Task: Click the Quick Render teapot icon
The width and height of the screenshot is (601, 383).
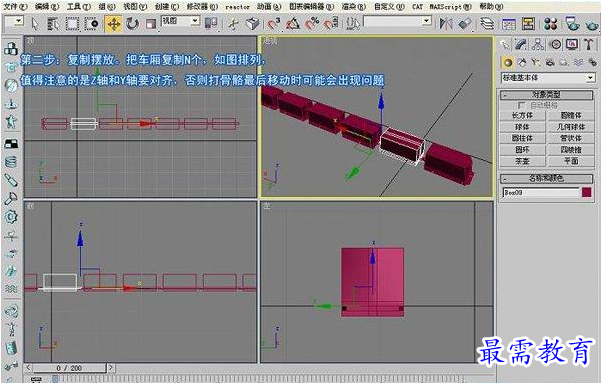Action: [x=591, y=25]
